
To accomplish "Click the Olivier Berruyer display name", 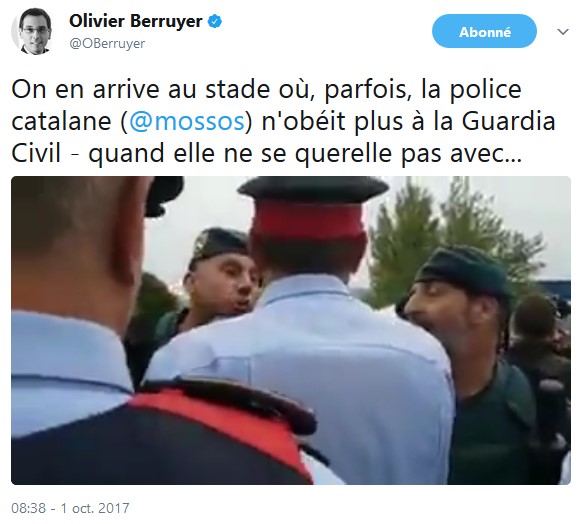I will 136,21.
